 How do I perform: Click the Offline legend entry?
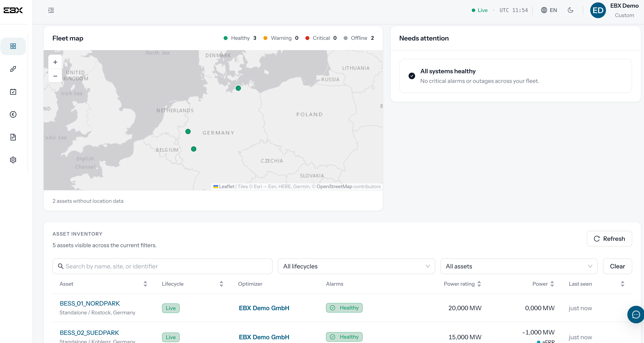[359, 38]
